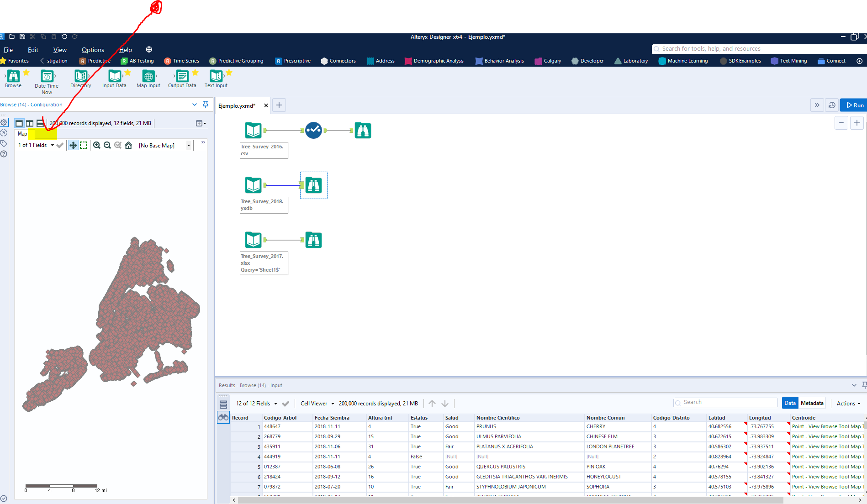Click the first 'Point - View Browse Tool Map' link
867x504 pixels.
click(828, 426)
